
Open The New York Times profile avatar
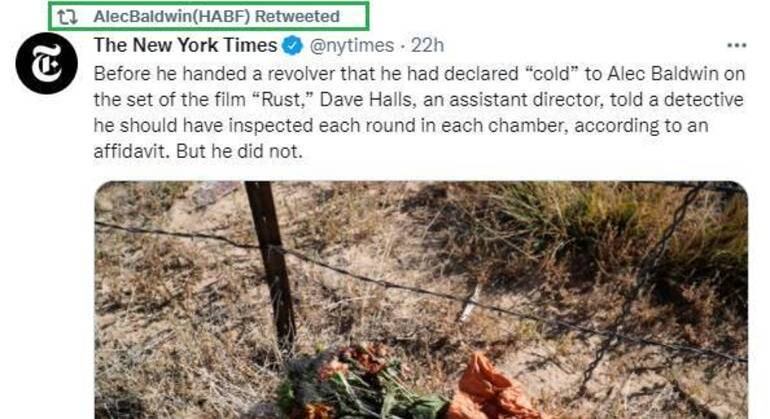[47, 63]
